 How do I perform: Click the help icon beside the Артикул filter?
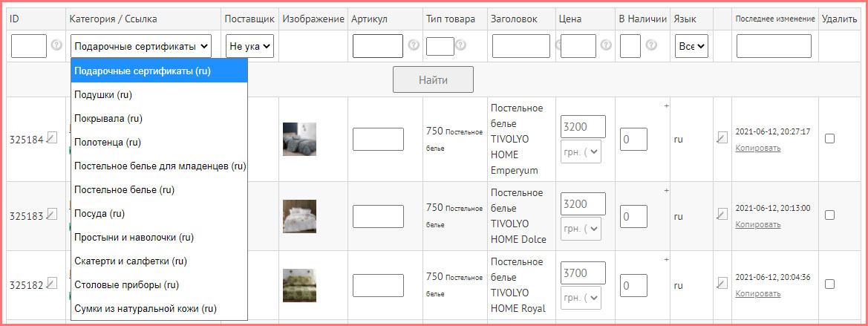414,46
